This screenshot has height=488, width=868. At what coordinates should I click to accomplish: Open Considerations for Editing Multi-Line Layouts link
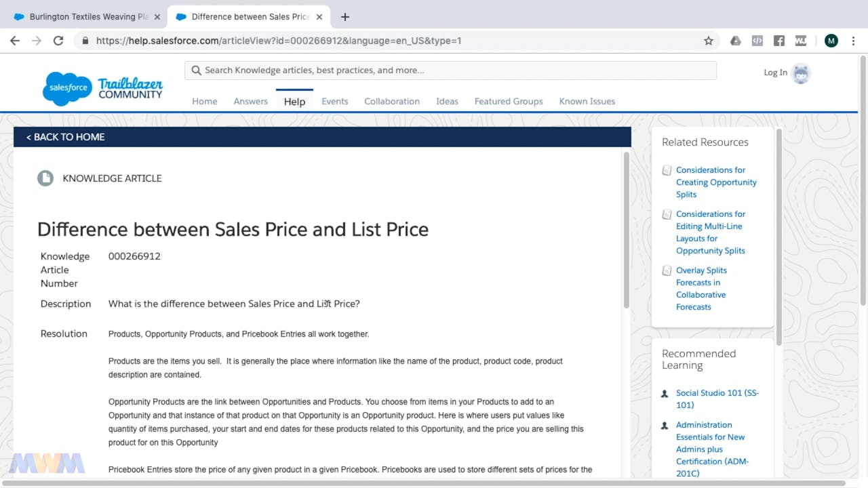click(x=710, y=232)
